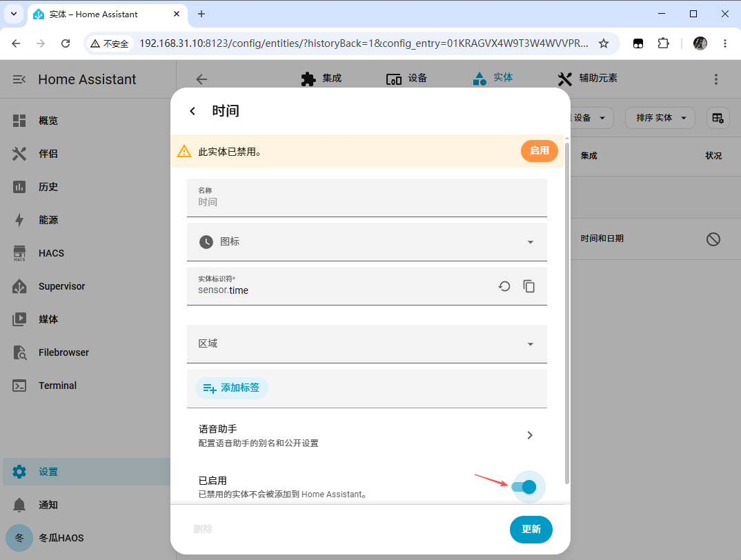741x560 pixels.
Task: Click the 名称 name input field
Action: (x=367, y=197)
